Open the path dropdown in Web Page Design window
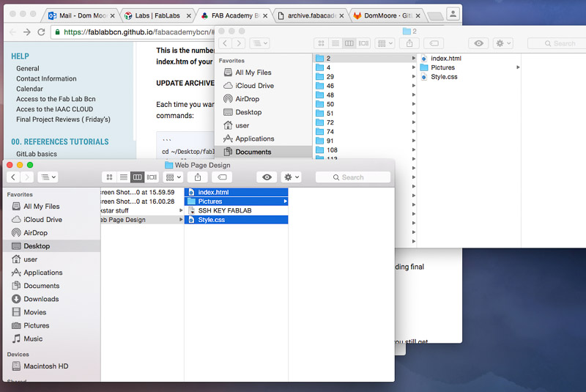586x392 pixels. (x=48, y=177)
